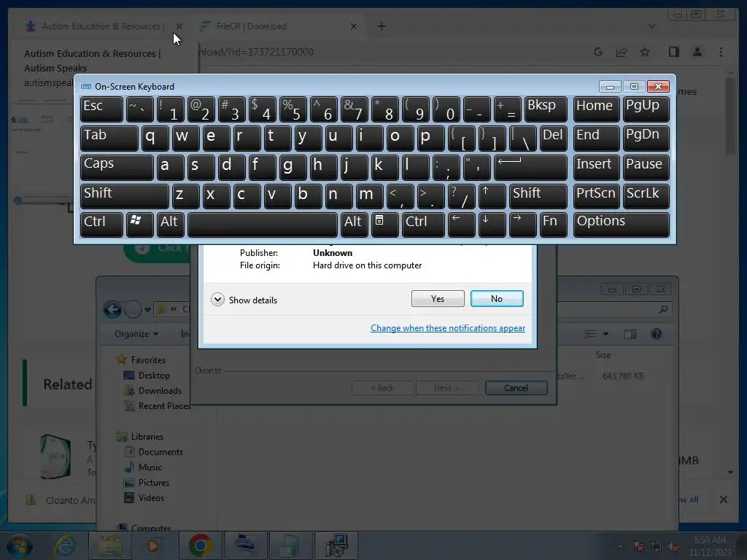Click the Tab key on the keyboard
Screen dimensions: 747x560
coord(109,139)
